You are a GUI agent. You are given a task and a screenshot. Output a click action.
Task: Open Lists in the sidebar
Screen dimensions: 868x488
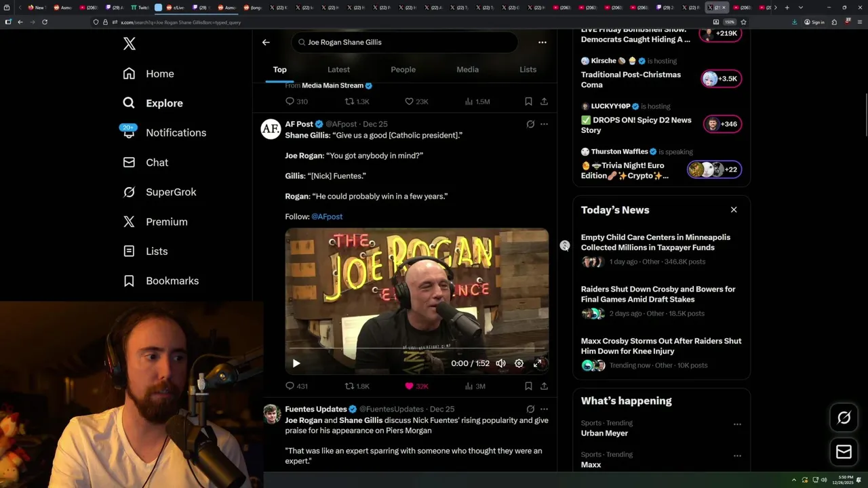point(146,251)
